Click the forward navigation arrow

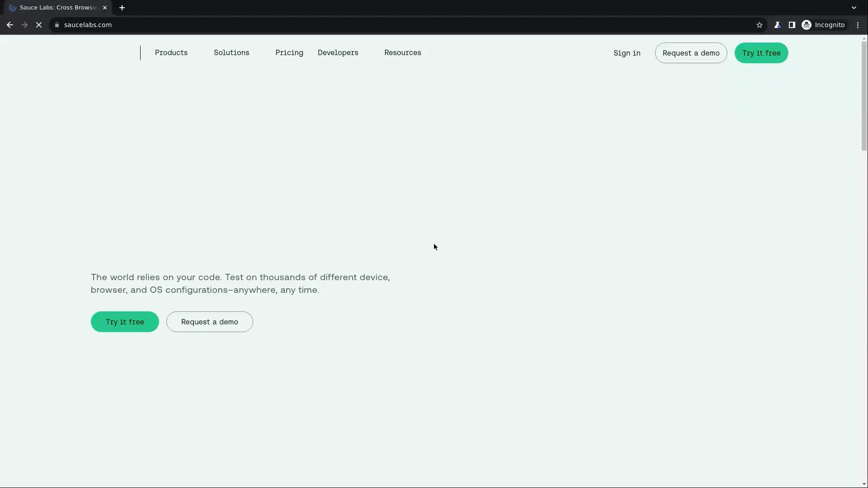pos(24,24)
